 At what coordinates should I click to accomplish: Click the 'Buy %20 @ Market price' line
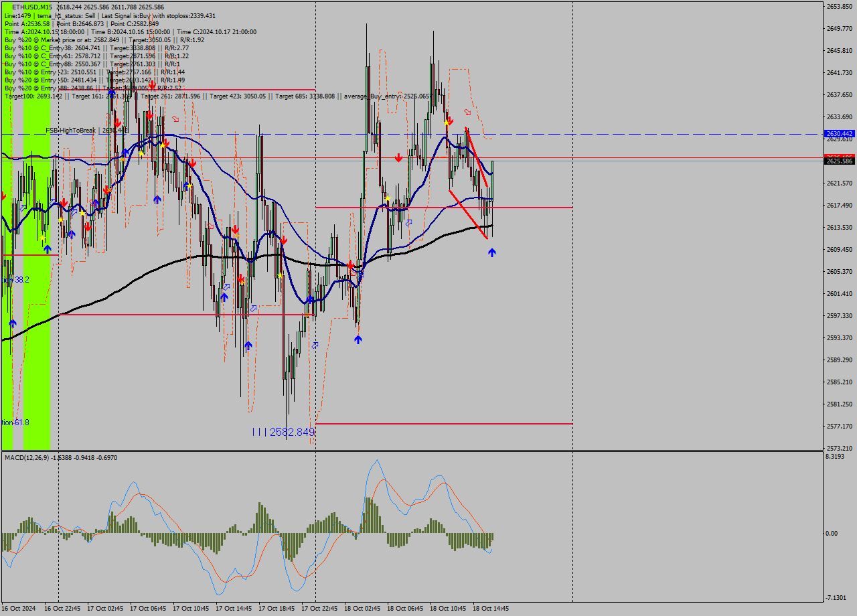click(104, 40)
